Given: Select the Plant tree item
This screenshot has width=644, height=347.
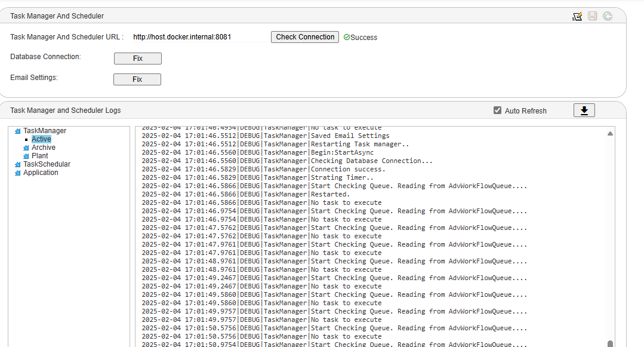Looking at the screenshot, I should point(40,156).
